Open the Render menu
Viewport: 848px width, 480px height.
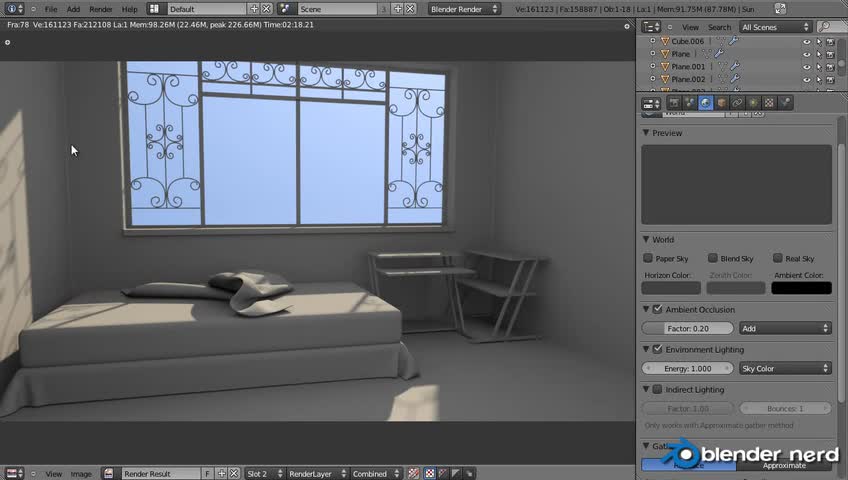[x=101, y=9]
